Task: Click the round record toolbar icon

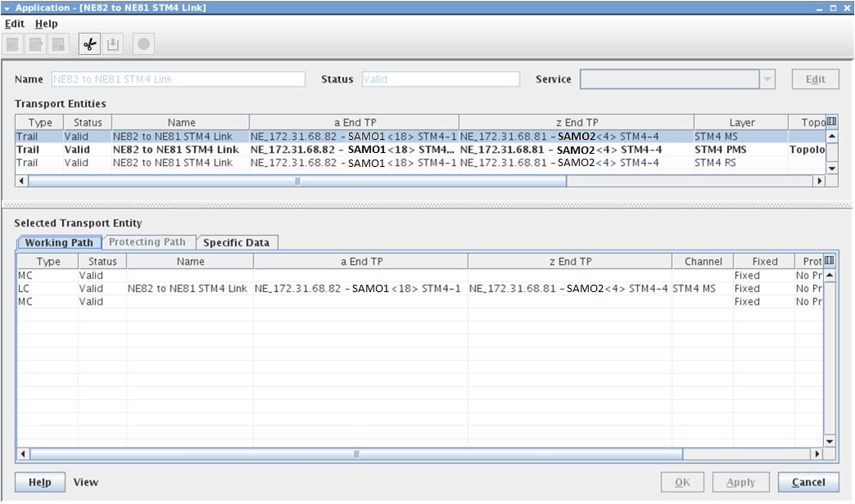Action: coord(143,44)
